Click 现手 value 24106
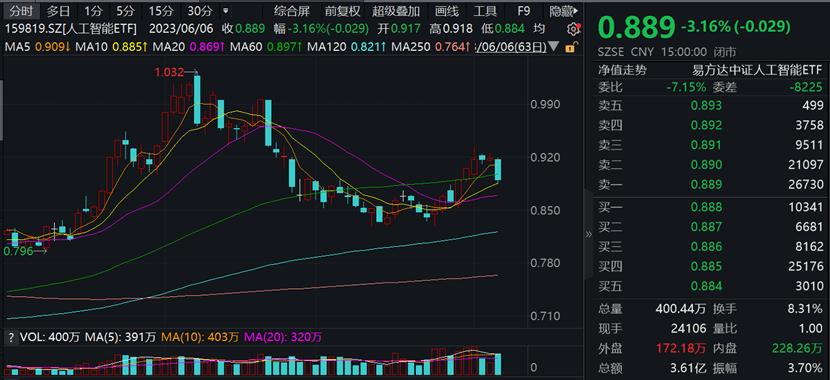The width and height of the screenshot is (830, 380). (x=690, y=329)
